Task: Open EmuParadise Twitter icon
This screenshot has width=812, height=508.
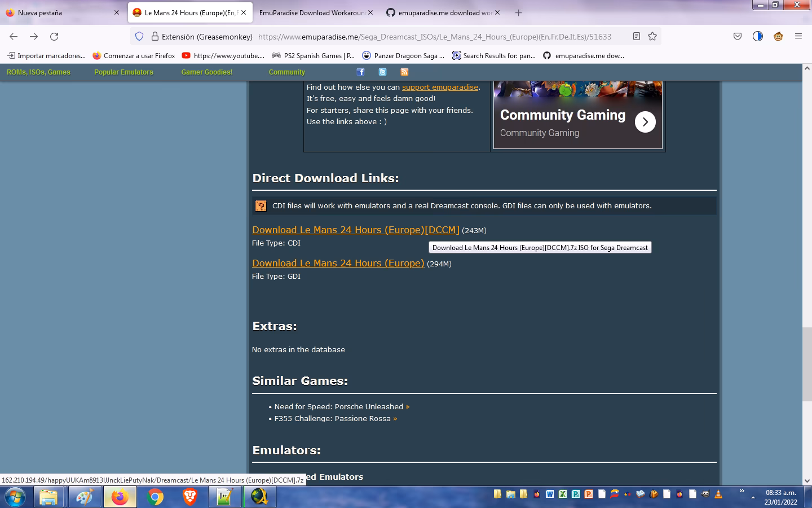Action: tap(382, 72)
